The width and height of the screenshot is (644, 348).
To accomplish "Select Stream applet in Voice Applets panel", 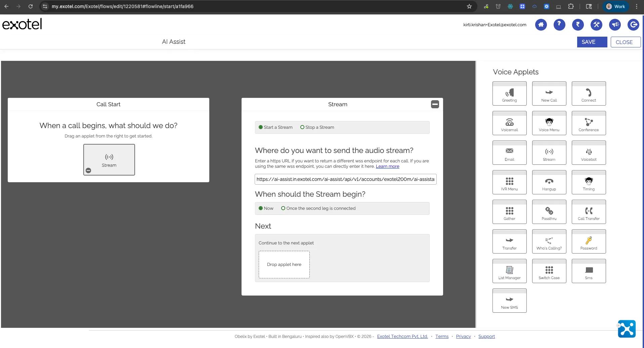I will (x=549, y=153).
